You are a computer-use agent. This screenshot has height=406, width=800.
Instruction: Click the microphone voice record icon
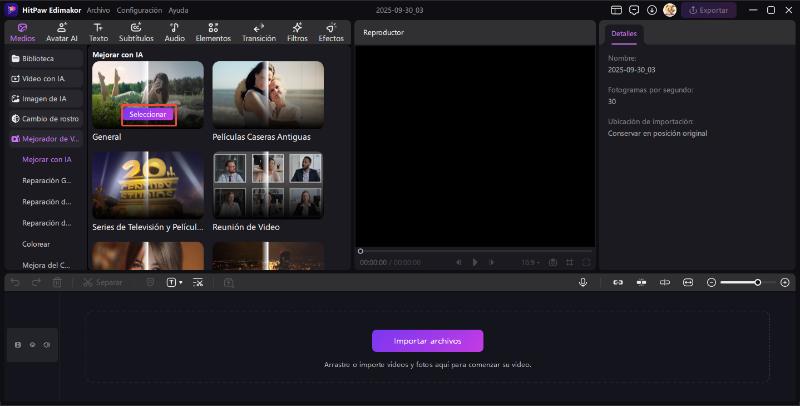[582, 283]
